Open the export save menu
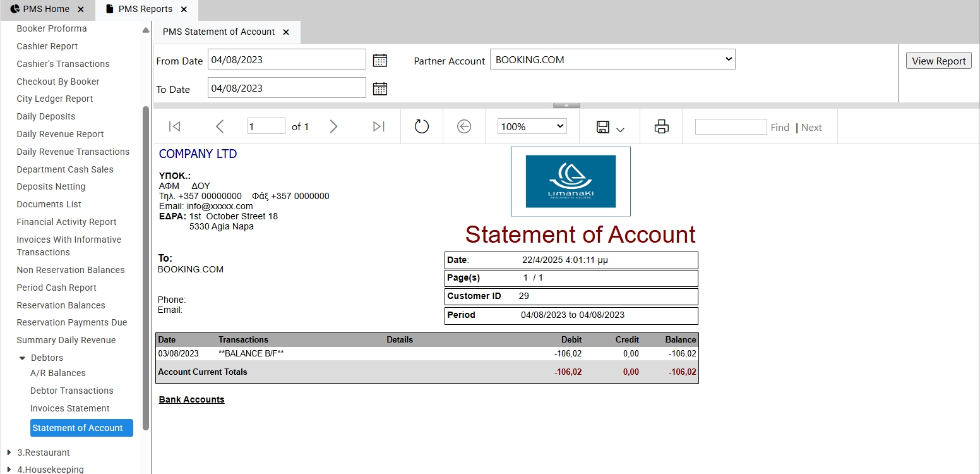The image size is (980, 474). pyautogui.click(x=610, y=128)
